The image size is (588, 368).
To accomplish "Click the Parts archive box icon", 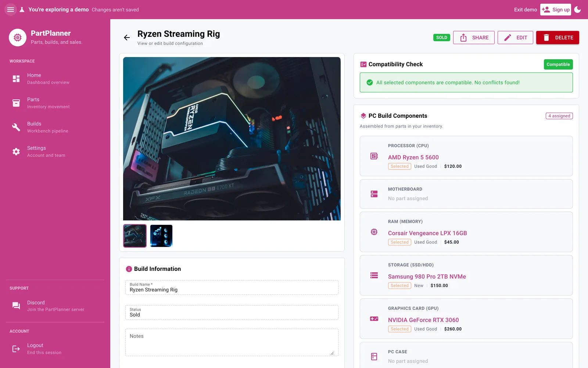I will (x=16, y=103).
